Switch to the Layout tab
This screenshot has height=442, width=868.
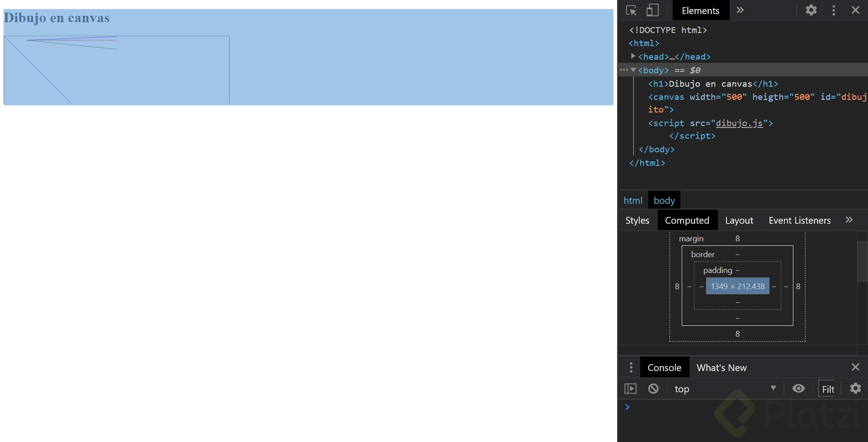(739, 220)
